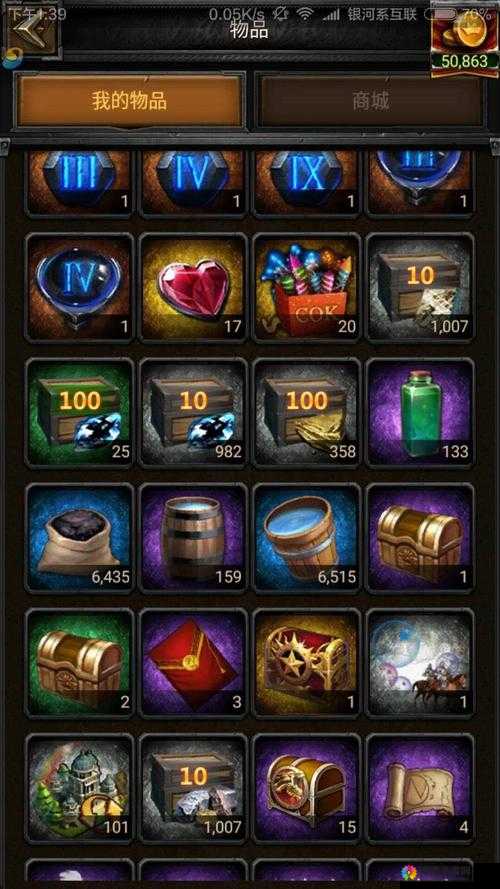Select the red heart gem item
This screenshot has width=500, height=889.
click(193, 287)
